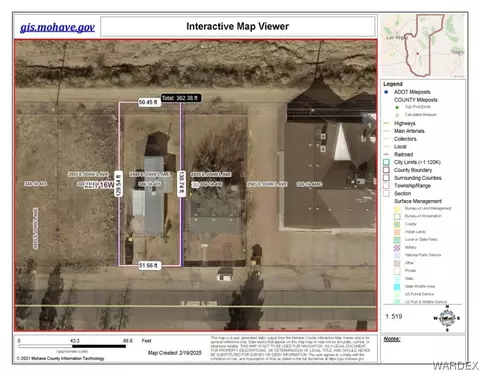Click the Local or State Parks swatch
Image resolution: width=480 pixels, height=376 pixels.
point(397,240)
